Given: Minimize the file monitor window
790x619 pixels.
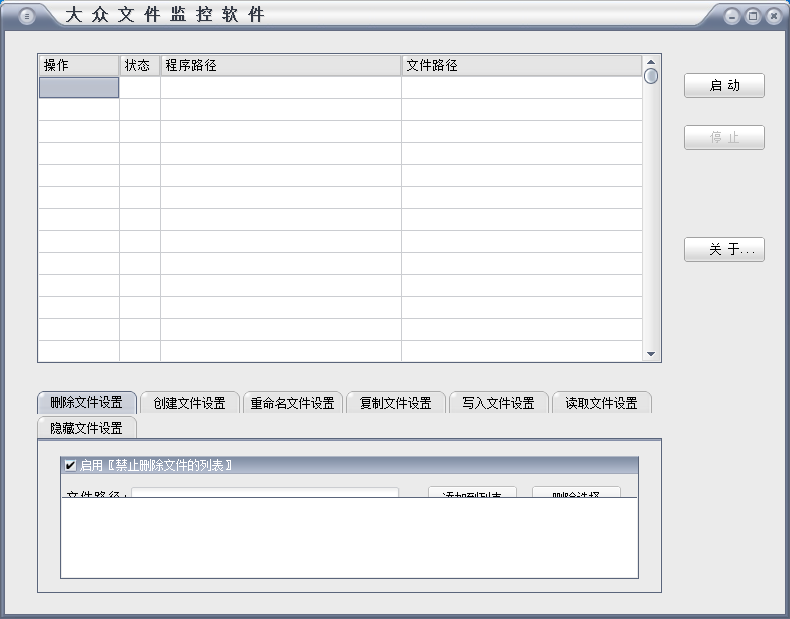Looking at the screenshot, I should (x=733, y=16).
